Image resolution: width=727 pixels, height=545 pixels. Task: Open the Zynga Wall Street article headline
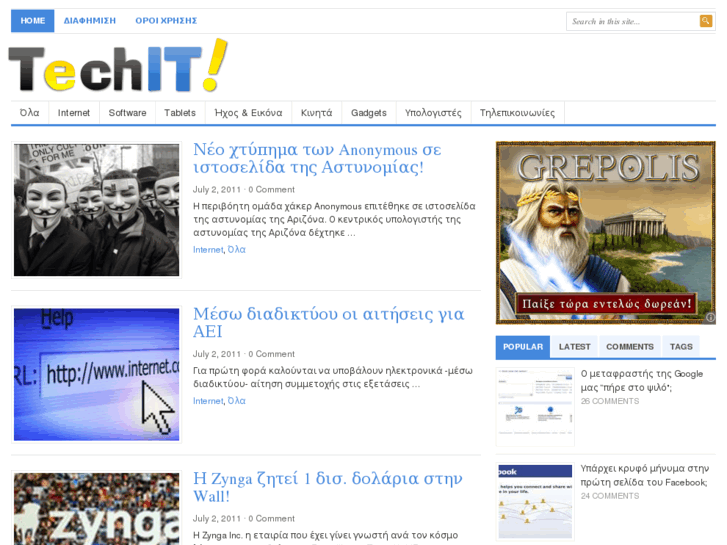(x=327, y=487)
